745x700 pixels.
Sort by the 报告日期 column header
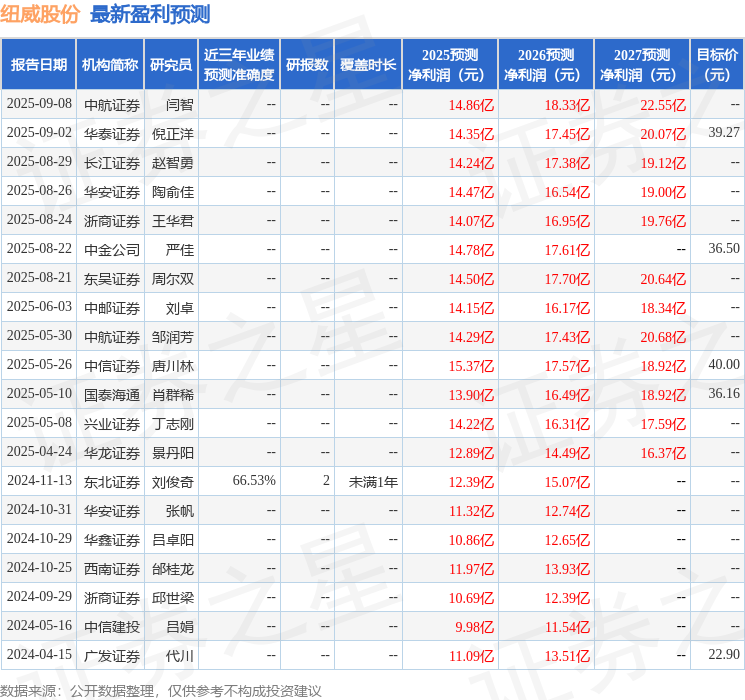[39, 65]
